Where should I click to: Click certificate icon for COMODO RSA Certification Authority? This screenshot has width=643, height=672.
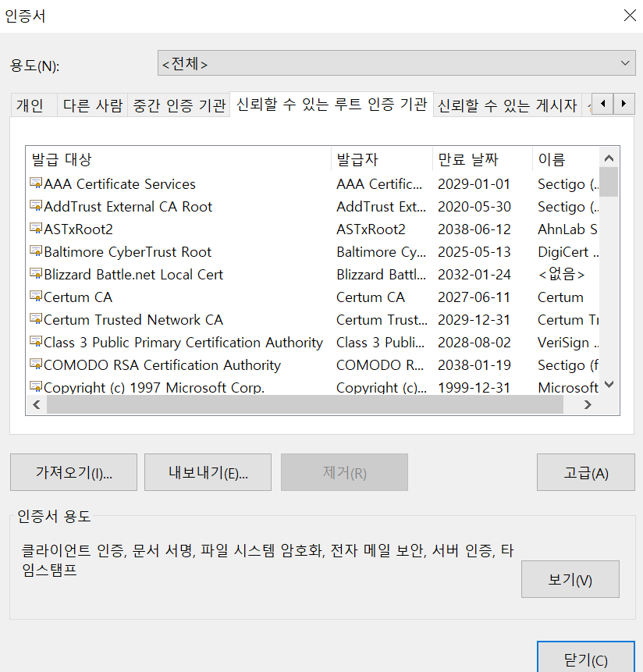coord(36,365)
